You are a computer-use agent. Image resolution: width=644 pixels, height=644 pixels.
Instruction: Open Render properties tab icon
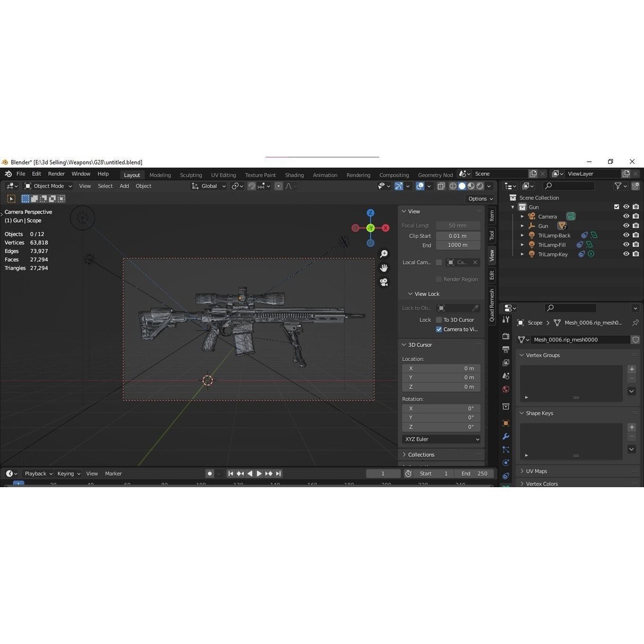point(506,336)
